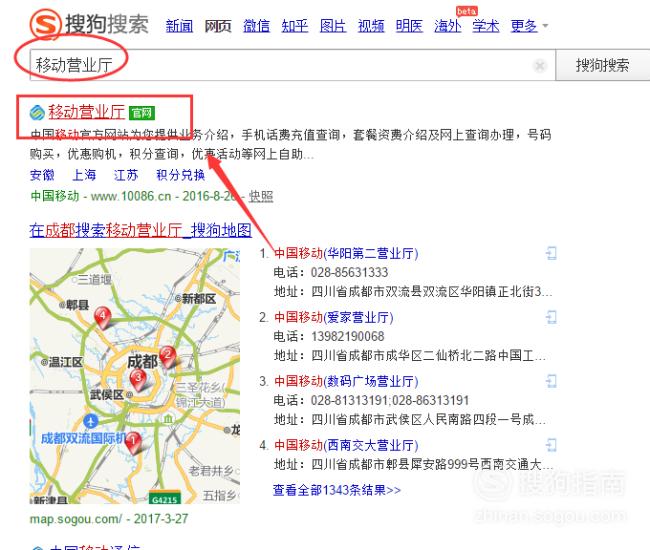Send 华阳第二营业厅 to phone icon

pos(551,253)
